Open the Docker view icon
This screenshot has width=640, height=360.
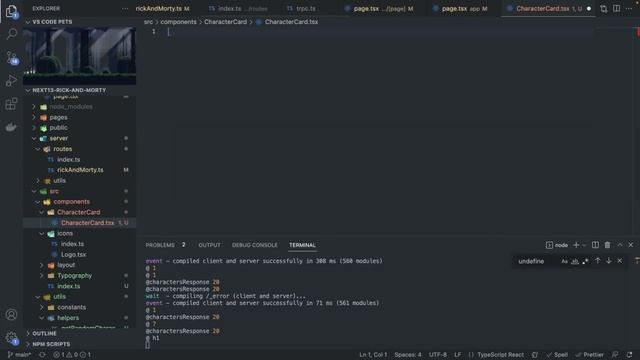click(x=11, y=127)
